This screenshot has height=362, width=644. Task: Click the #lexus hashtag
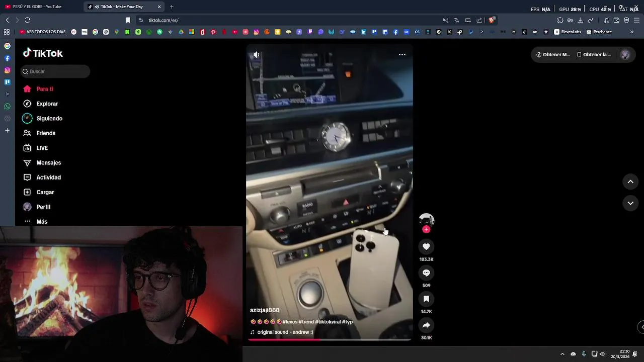290,322
